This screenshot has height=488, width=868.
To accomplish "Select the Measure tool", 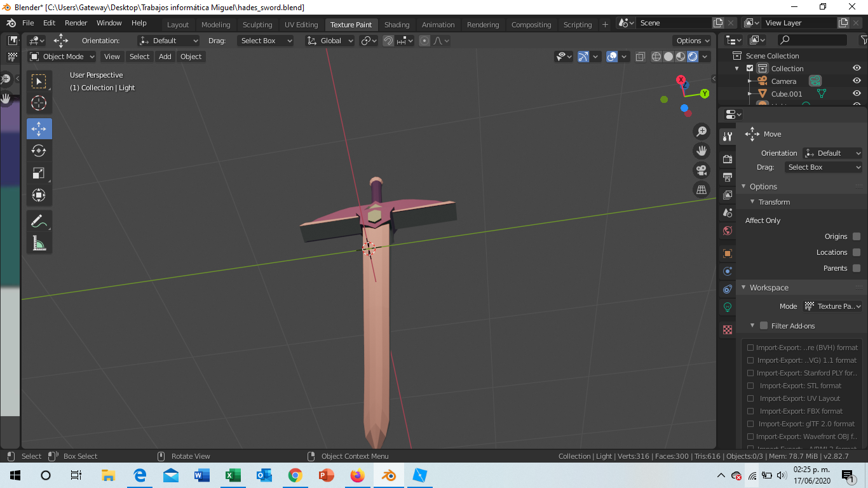I will (39, 243).
